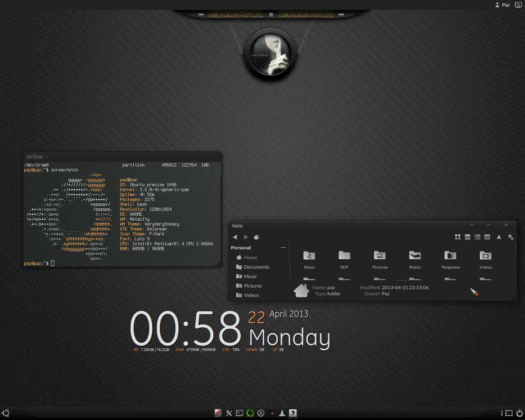Collapse the Personal sidebar section

pyautogui.click(x=283, y=248)
